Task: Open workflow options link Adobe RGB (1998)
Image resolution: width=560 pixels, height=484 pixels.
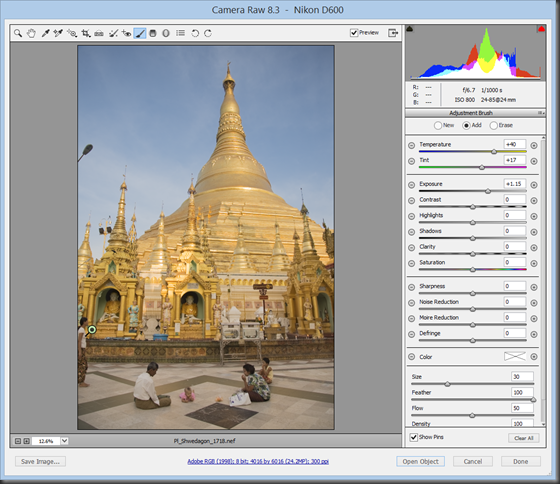Action: pyautogui.click(x=258, y=461)
